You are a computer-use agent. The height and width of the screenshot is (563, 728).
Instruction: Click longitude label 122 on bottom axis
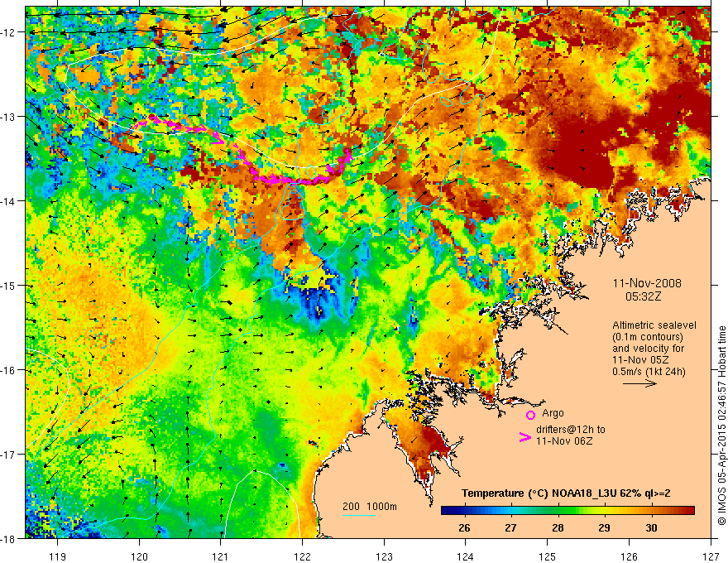click(302, 556)
